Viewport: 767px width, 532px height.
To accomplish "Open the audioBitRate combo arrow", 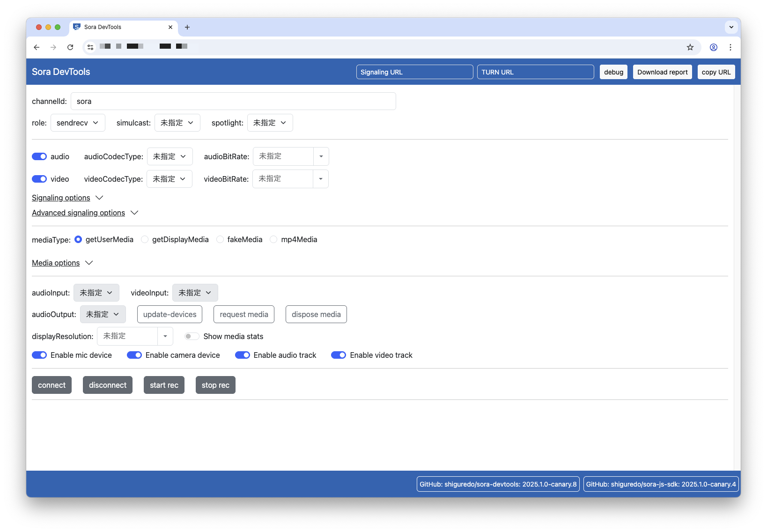I will [x=321, y=156].
